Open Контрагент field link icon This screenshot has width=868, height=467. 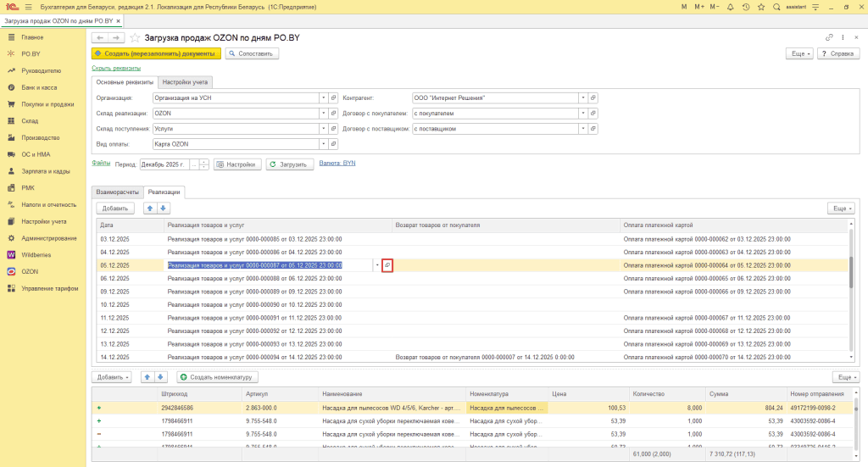pos(593,98)
